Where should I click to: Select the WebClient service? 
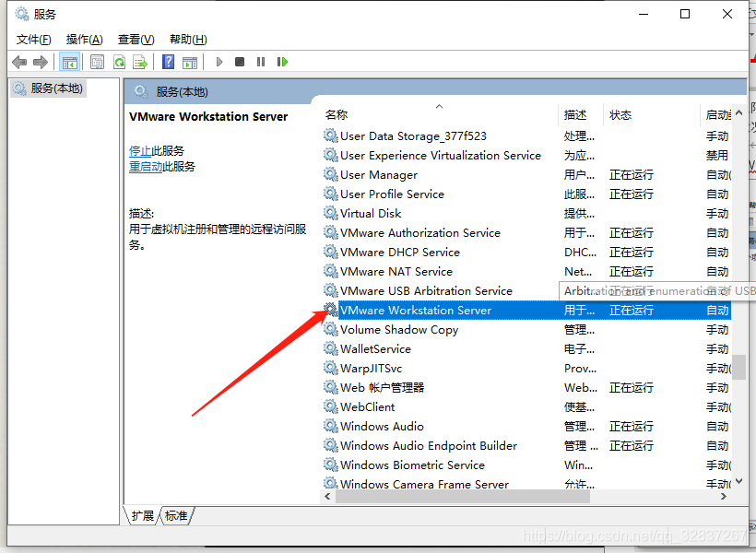(x=526, y=406)
